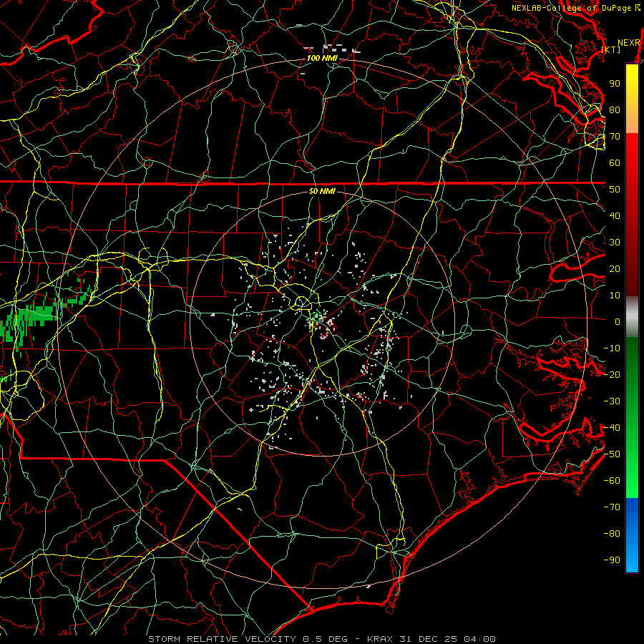Click the KRAX station ID in caption
The width and height of the screenshot is (644, 644).
pos(380,639)
